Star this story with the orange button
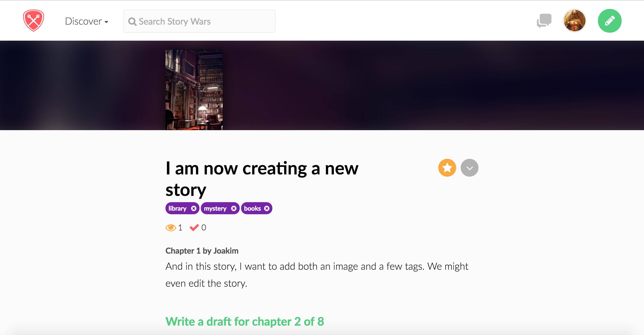Viewport: 644px width, 335px height. coord(447,168)
